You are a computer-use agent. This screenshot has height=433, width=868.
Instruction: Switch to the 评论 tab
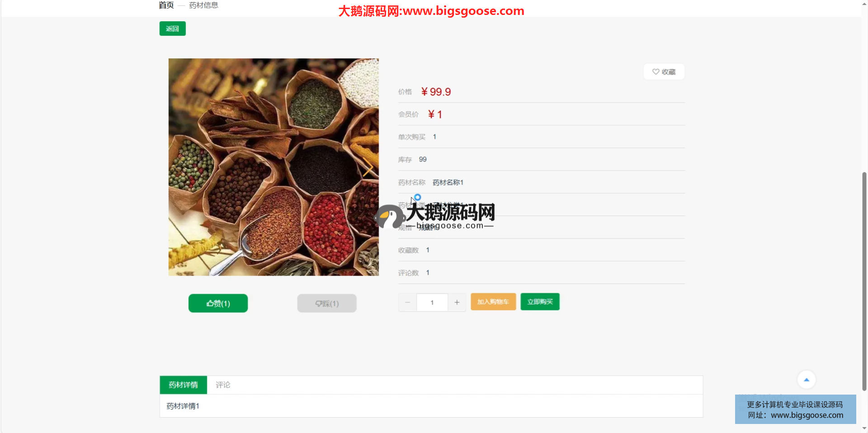point(223,385)
